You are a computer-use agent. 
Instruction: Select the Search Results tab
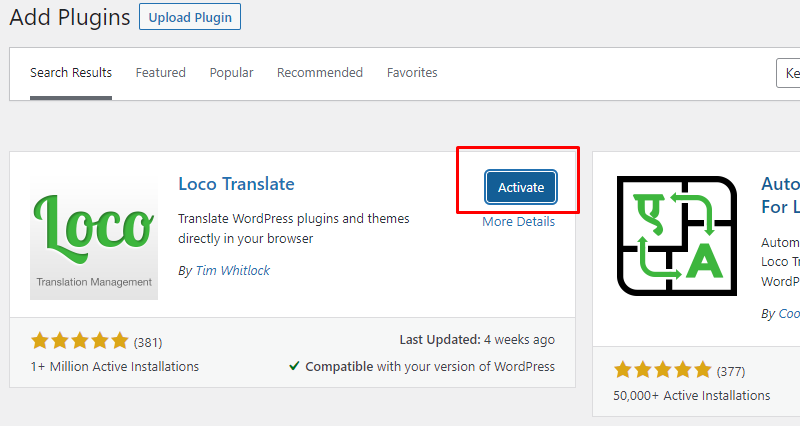71,72
